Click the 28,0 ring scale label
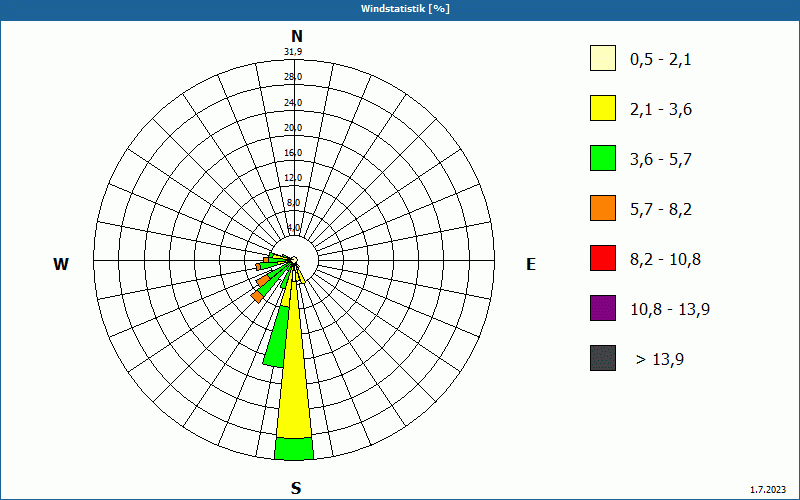 pos(293,77)
